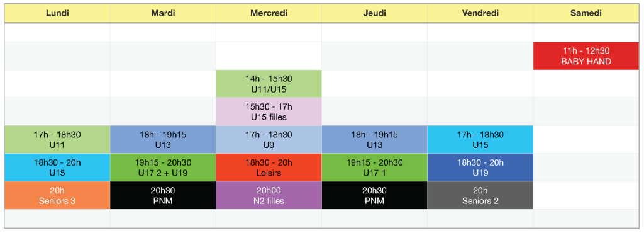Select the Jeudi U17 1 slot
Image resolution: width=644 pixels, height=233 pixels.
375,168
